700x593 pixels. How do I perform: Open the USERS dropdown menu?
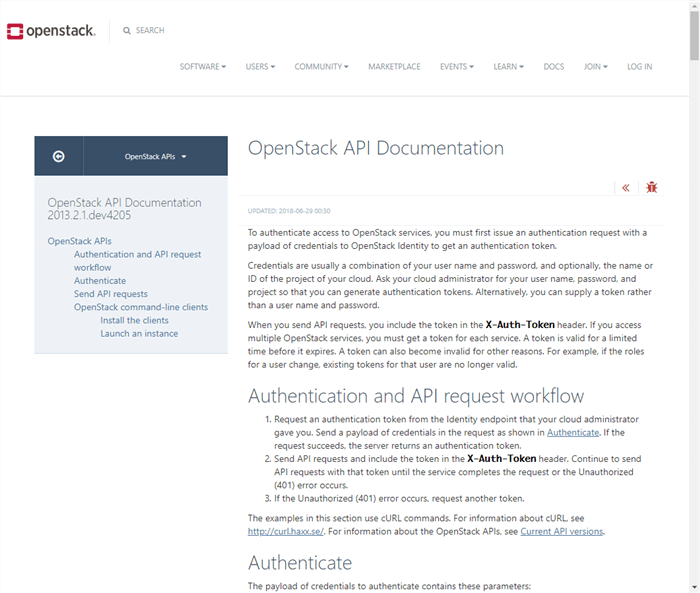[260, 67]
